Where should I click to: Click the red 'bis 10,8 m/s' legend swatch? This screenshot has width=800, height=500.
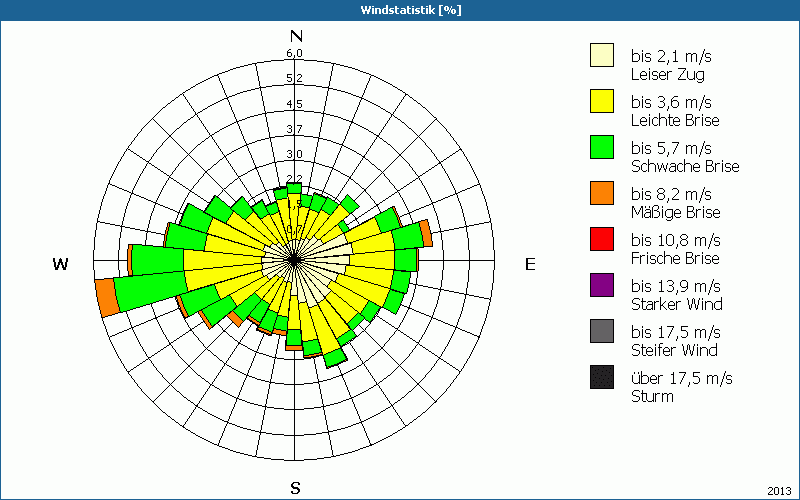point(602,239)
